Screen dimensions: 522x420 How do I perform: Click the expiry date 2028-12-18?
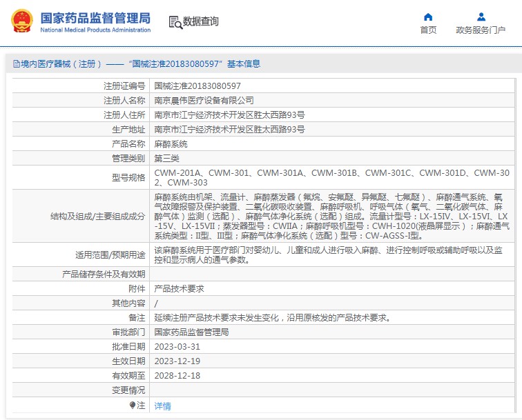pos(177,375)
